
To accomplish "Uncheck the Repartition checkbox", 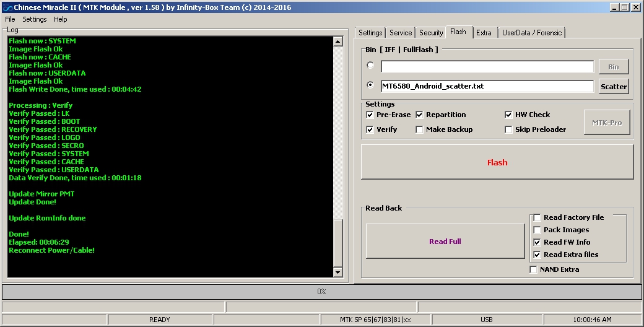I will coord(419,115).
